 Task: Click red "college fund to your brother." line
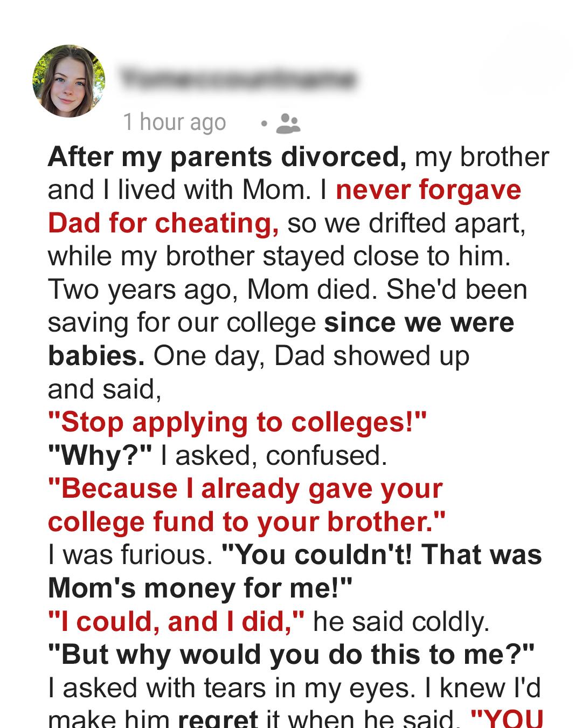[247, 522]
